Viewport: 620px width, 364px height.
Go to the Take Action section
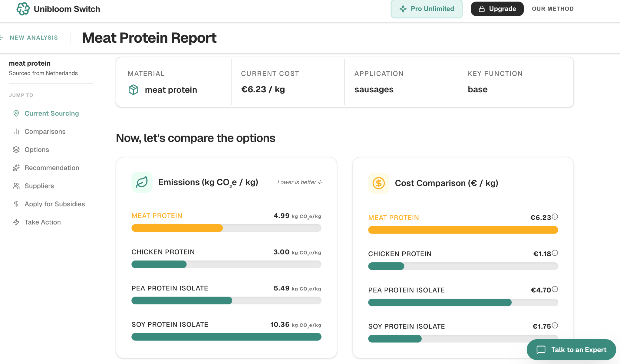pos(42,222)
